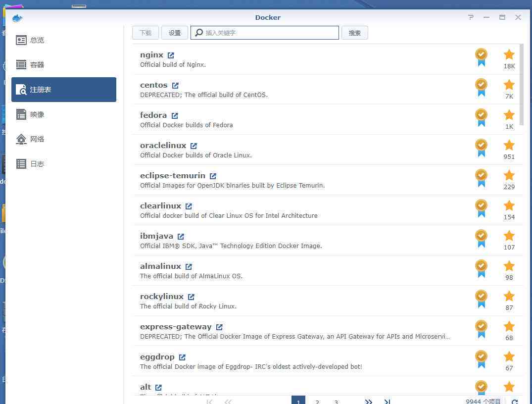This screenshot has width=532, height=404.
Task: Click the help question mark icon
Action: click(471, 17)
